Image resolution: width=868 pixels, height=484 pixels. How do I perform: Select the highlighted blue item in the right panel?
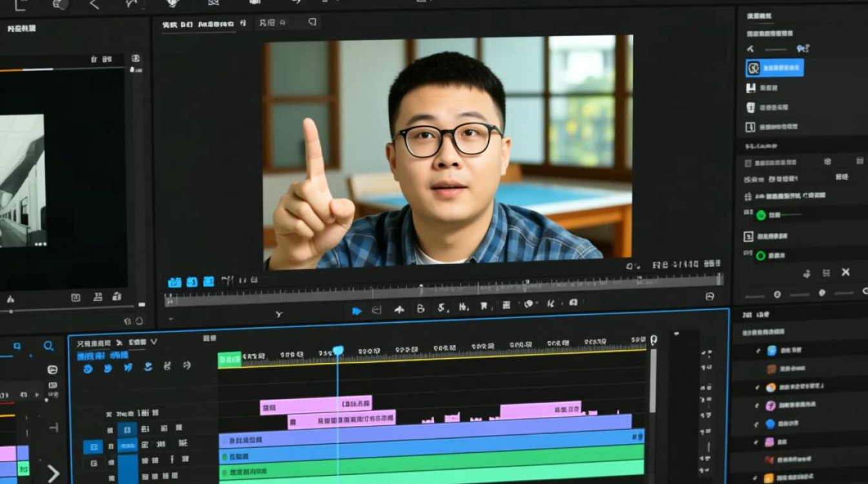774,68
